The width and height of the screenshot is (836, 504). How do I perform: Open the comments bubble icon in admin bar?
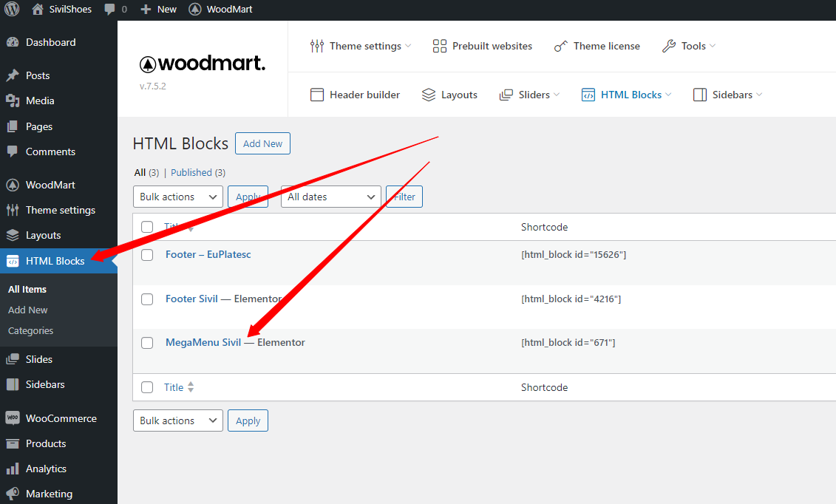tap(110, 10)
